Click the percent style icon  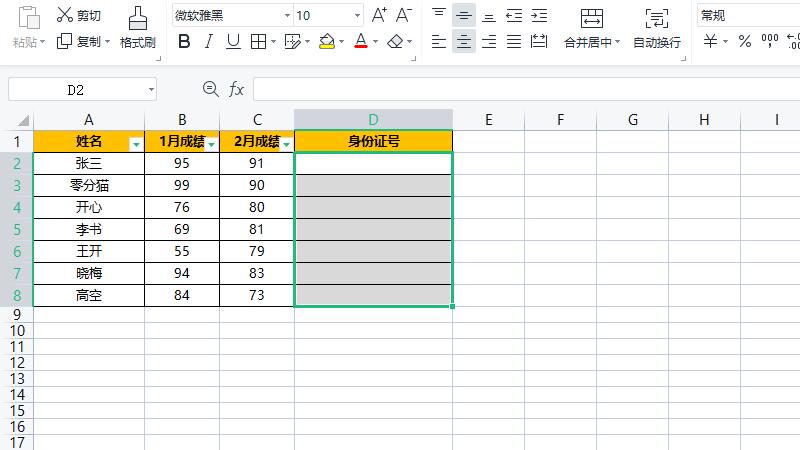(744, 41)
